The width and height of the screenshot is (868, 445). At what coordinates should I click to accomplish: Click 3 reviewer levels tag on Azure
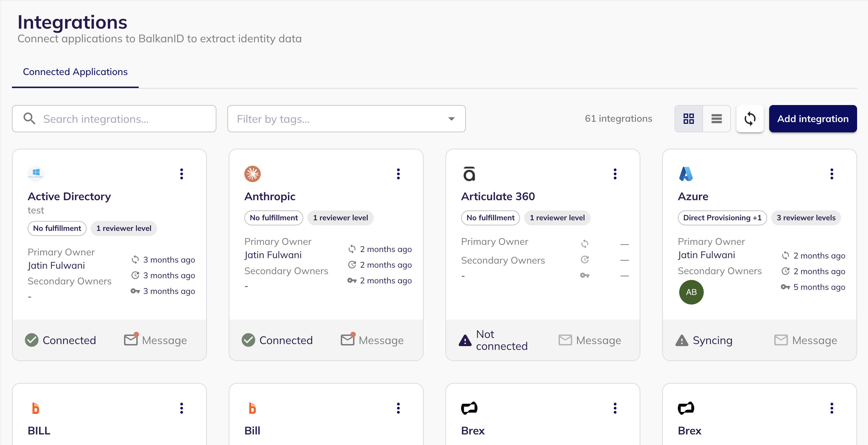pyautogui.click(x=806, y=218)
